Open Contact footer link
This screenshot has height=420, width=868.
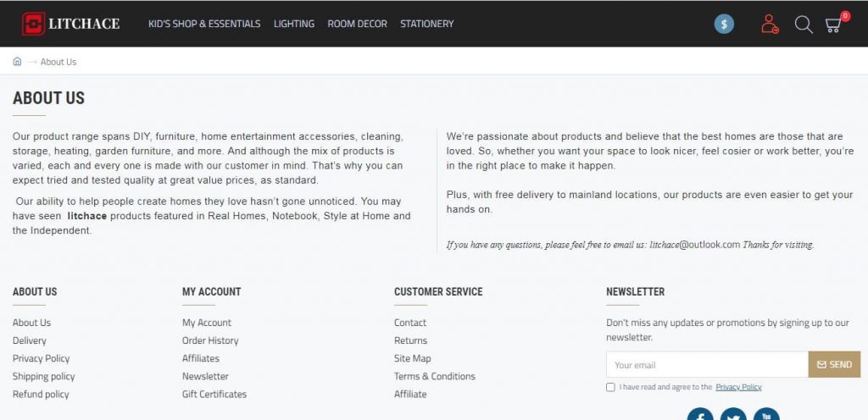pyautogui.click(x=410, y=323)
